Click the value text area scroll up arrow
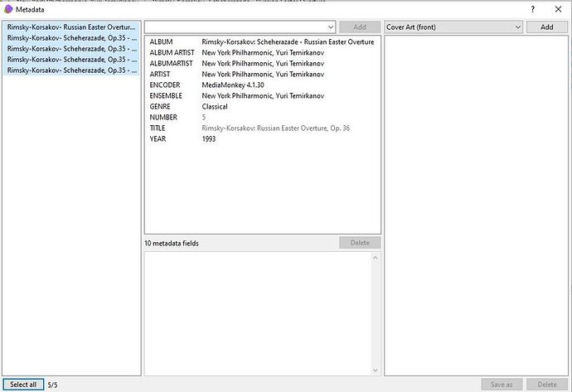The image size is (572, 392). click(x=376, y=258)
